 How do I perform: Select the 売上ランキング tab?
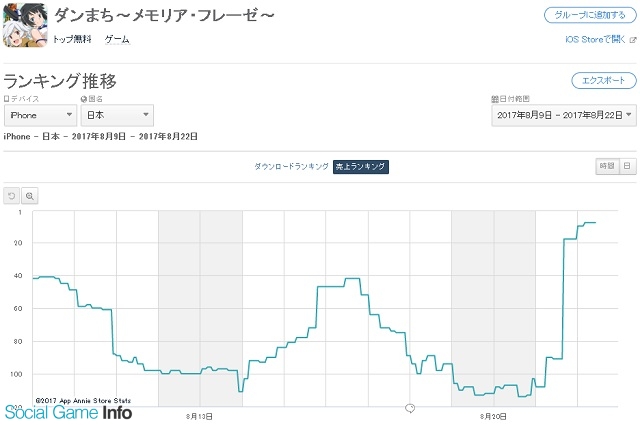coord(360,167)
